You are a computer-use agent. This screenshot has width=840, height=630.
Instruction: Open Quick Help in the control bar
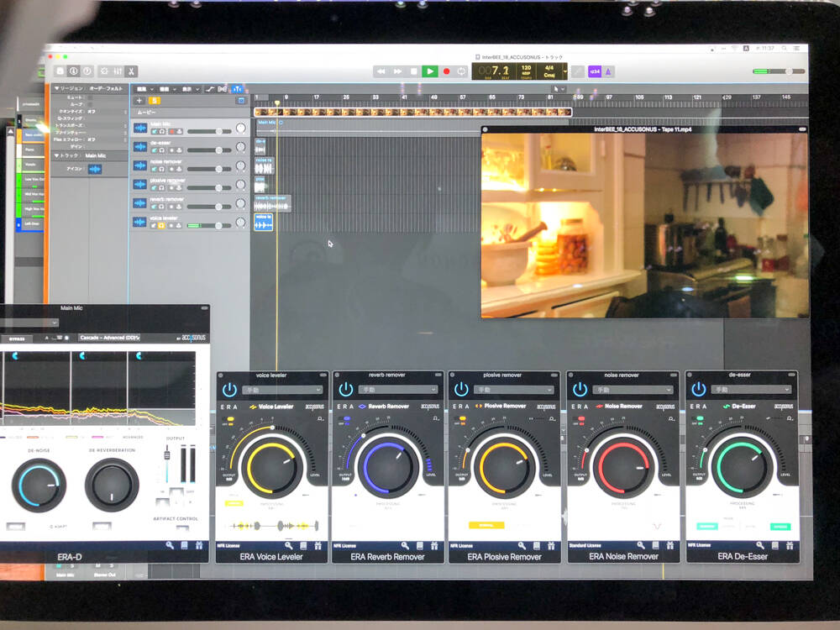click(x=87, y=71)
